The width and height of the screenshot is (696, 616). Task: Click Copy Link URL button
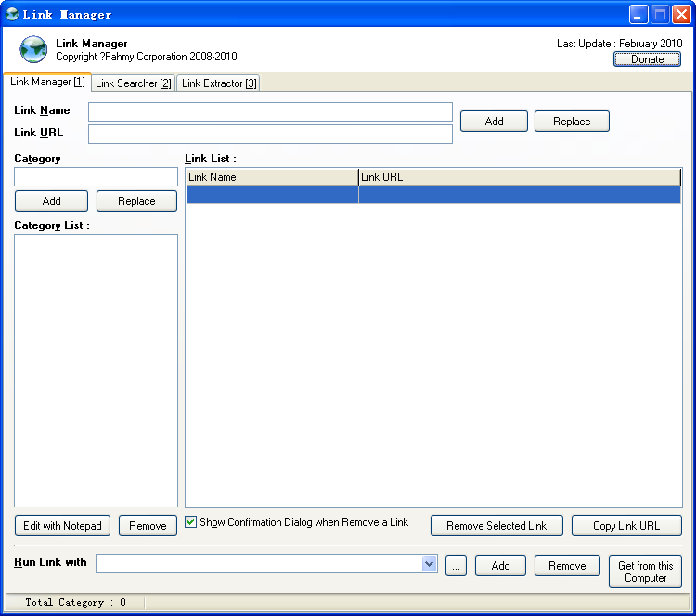(x=626, y=526)
